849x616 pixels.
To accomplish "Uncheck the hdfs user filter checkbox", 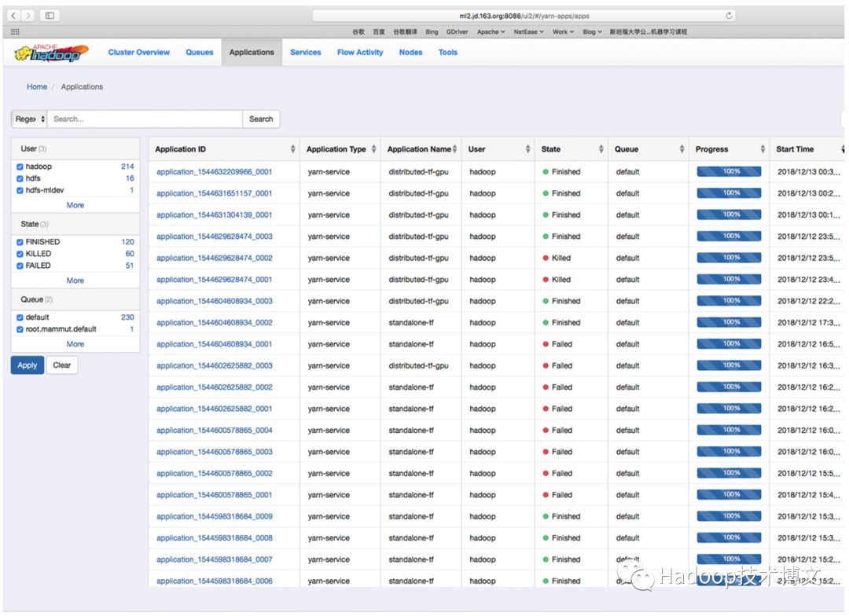I will point(20,178).
